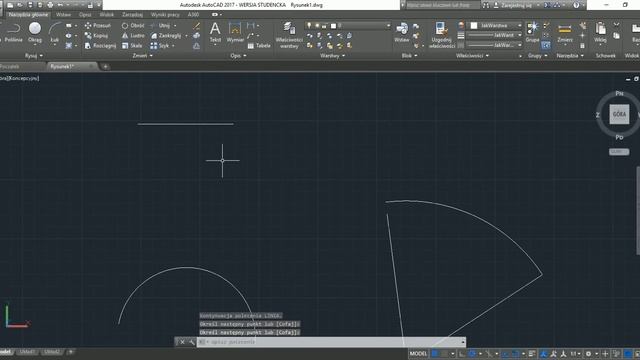The height and width of the screenshot is (360, 640).
Task: Click the Grupa group icon
Action: [x=532, y=33]
